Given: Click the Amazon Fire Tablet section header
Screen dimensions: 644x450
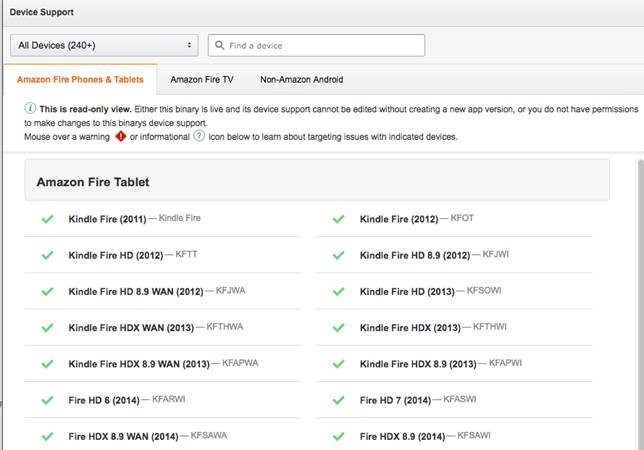Looking at the screenshot, I should pyautogui.click(x=317, y=180).
